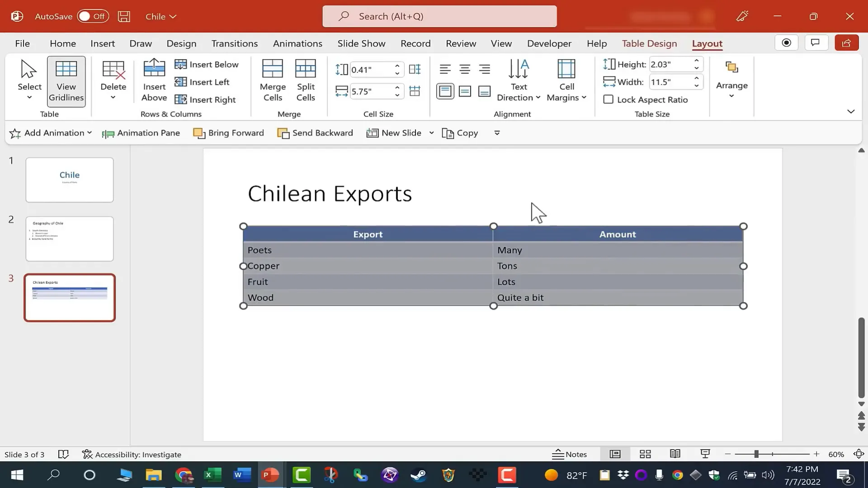This screenshot has height=488, width=868.
Task: Collapse the ribbon using chevron
Action: (851, 112)
